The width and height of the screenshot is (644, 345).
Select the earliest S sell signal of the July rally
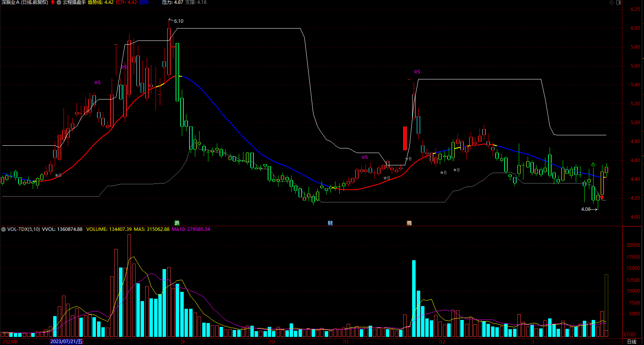(97, 82)
